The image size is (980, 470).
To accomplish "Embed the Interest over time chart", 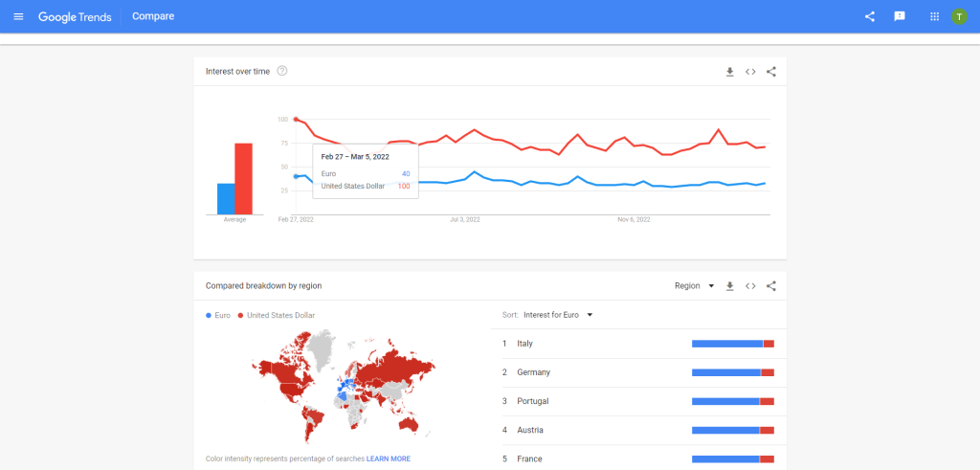I will (x=750, y=72).
